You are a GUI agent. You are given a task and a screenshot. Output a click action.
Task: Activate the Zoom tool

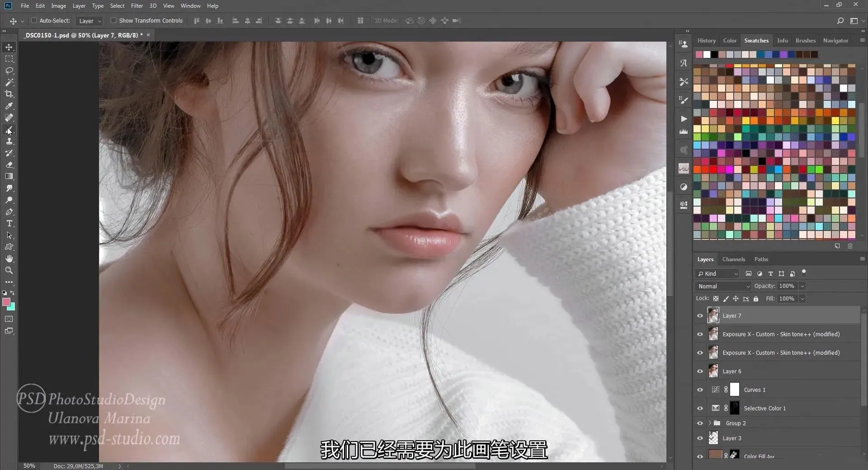pyautogui.click(x=9, y=270)
